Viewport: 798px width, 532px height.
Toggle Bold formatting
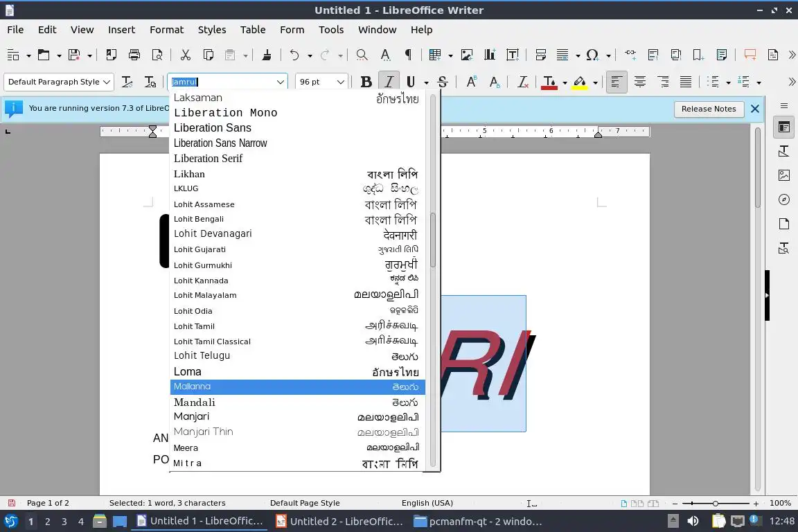point(366,82)
